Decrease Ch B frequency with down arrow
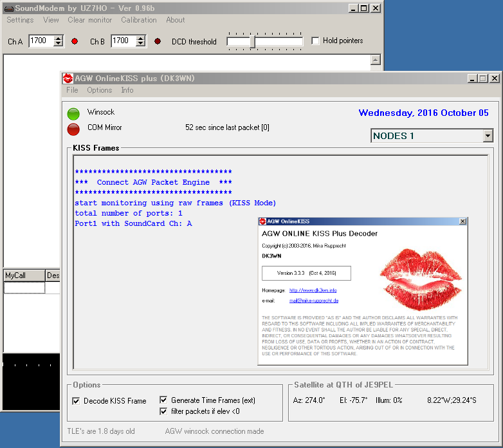The image size is (503, 448). point(140,44)
